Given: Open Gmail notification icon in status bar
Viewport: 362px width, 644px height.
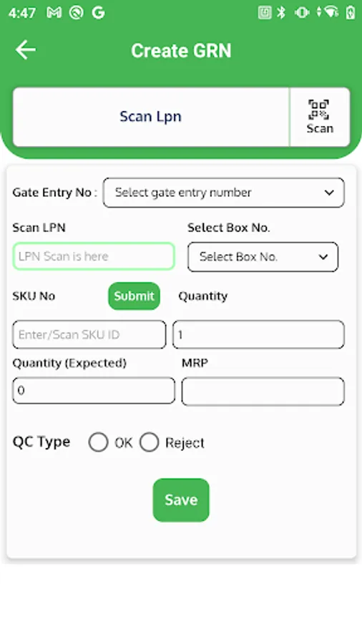Looking at the screenshot, I should (54, 13).
